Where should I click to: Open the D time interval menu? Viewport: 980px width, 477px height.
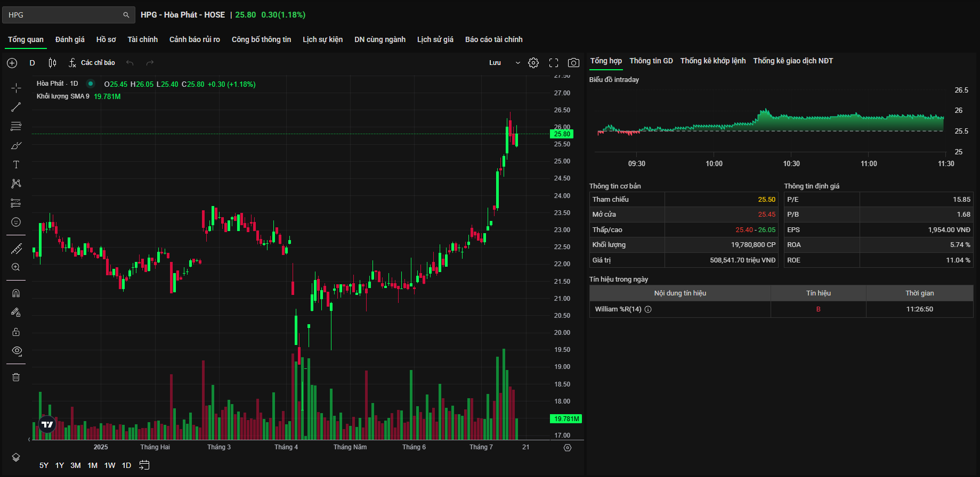pyautogui.click(x=32, y=63)
